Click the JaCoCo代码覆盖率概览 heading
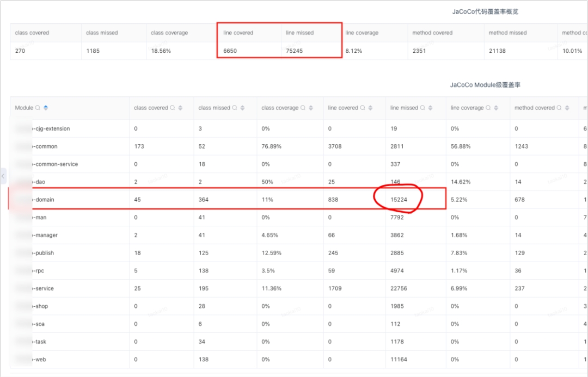The width and height of the screenshot is (588, 377). coord(485,11)
